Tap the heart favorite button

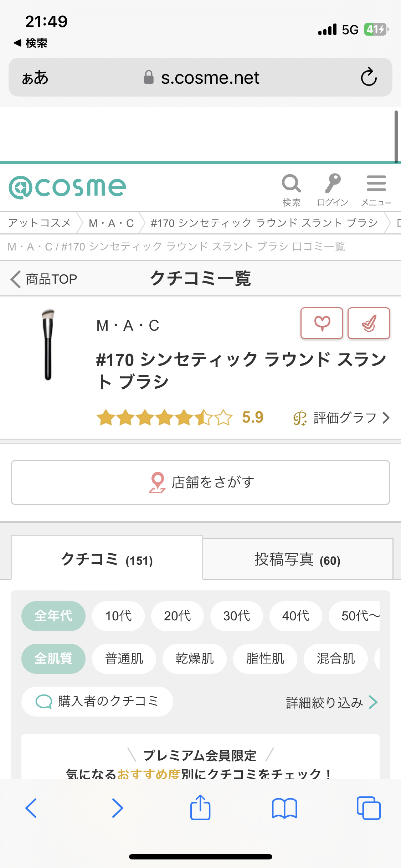322,323
